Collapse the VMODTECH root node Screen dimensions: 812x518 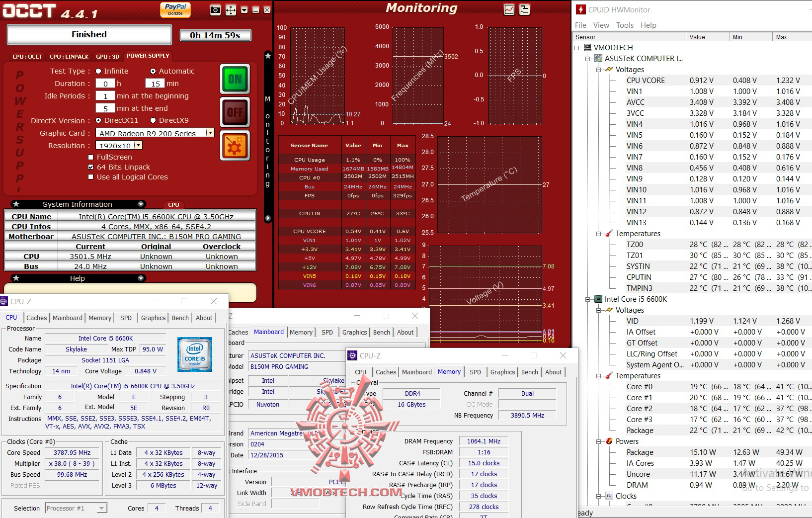tap(577, 48)
